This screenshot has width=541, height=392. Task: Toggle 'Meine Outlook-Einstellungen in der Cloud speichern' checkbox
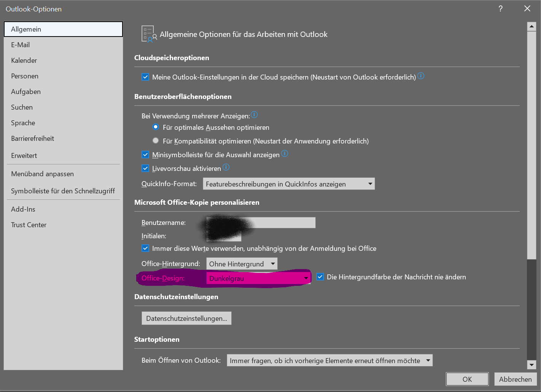145,77
